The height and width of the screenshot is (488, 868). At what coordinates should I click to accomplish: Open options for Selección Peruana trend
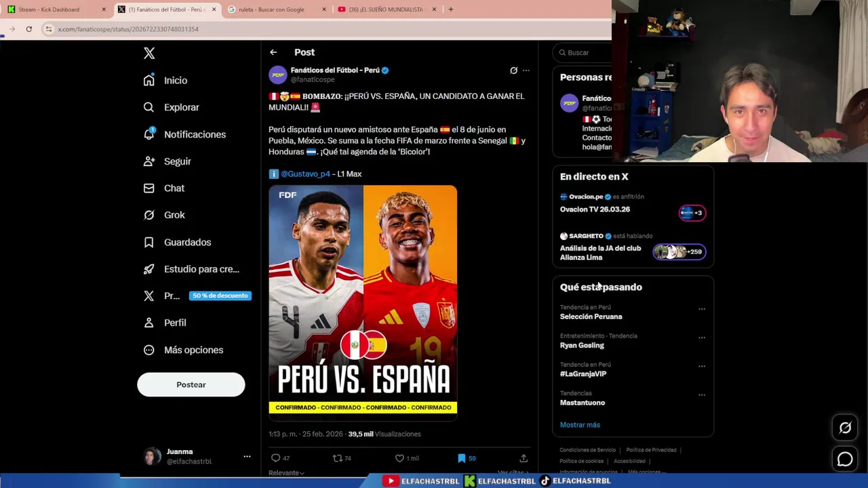(x=702, y=309)
